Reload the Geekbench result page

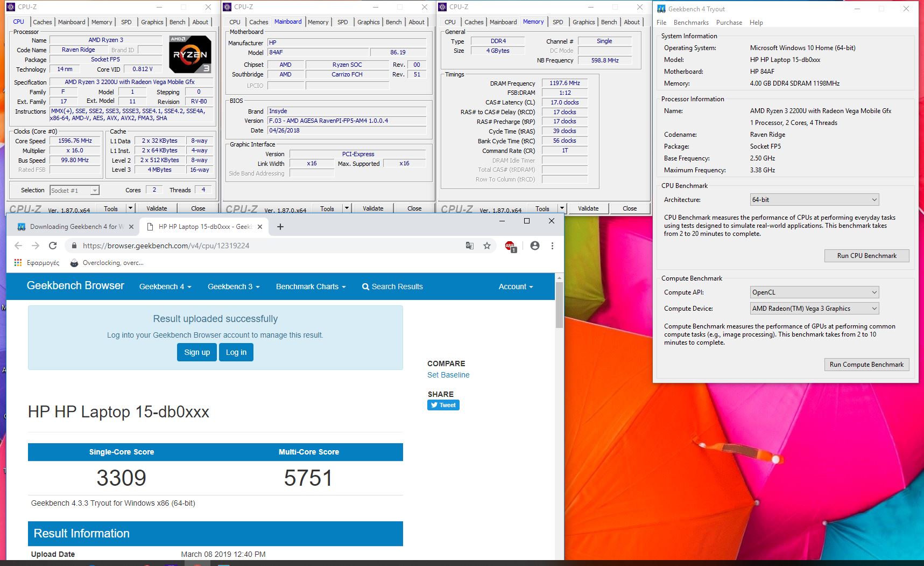tap(53, 246)
